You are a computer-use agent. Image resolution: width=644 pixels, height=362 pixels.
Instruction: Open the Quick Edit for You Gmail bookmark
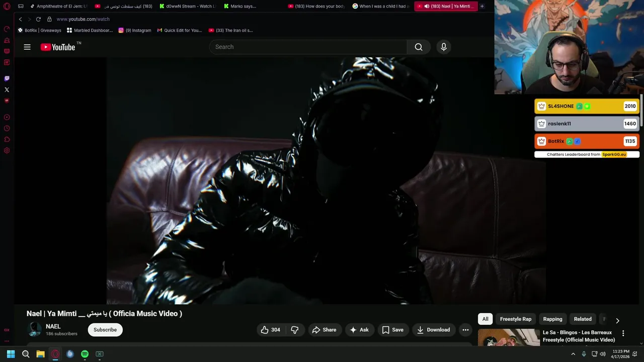tap(179, 30)
